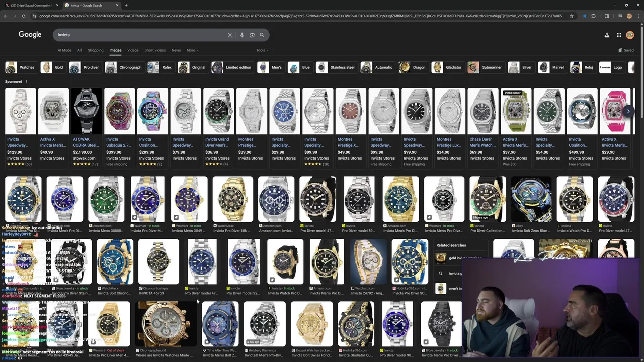This screenshot has height=362, width=644.
Task: Open the Google apps grid icon
Action: [x=619, y=35]
